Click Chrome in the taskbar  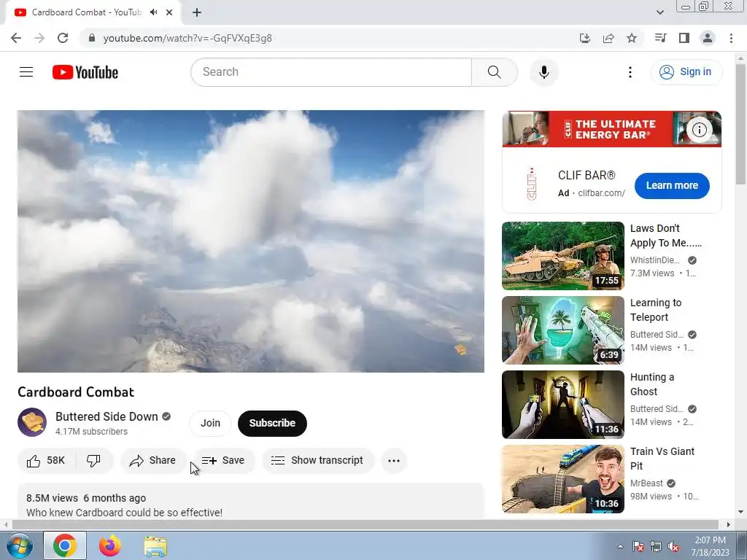(x=65, y=545)
